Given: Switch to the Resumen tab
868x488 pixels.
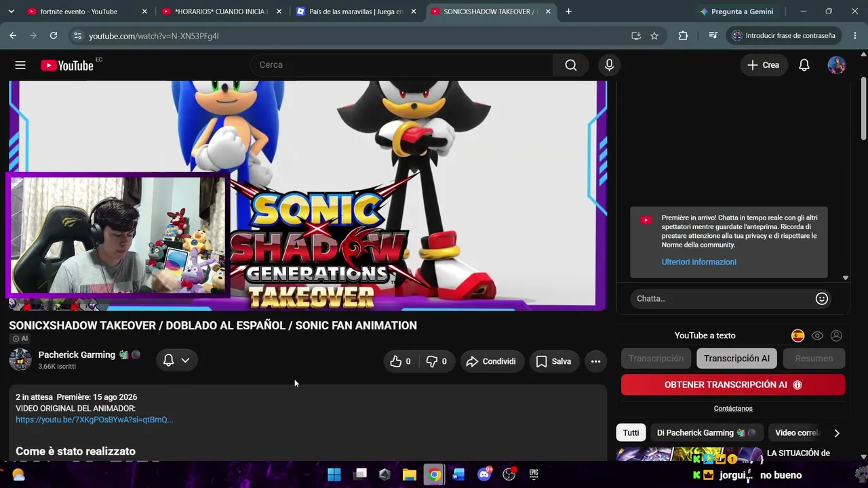Looking at the screenshot, I should pyautogui.click(x=814, y=359).
